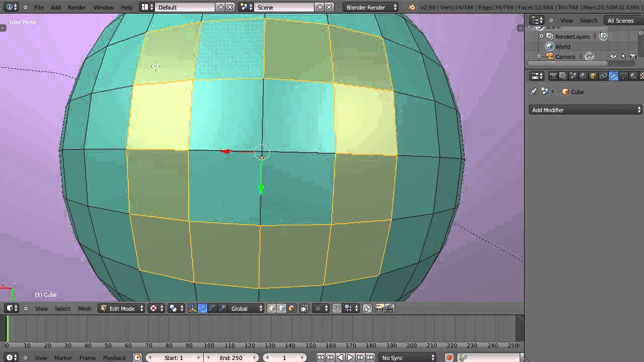
Task: Jump to the first frame
Action: 320,357
